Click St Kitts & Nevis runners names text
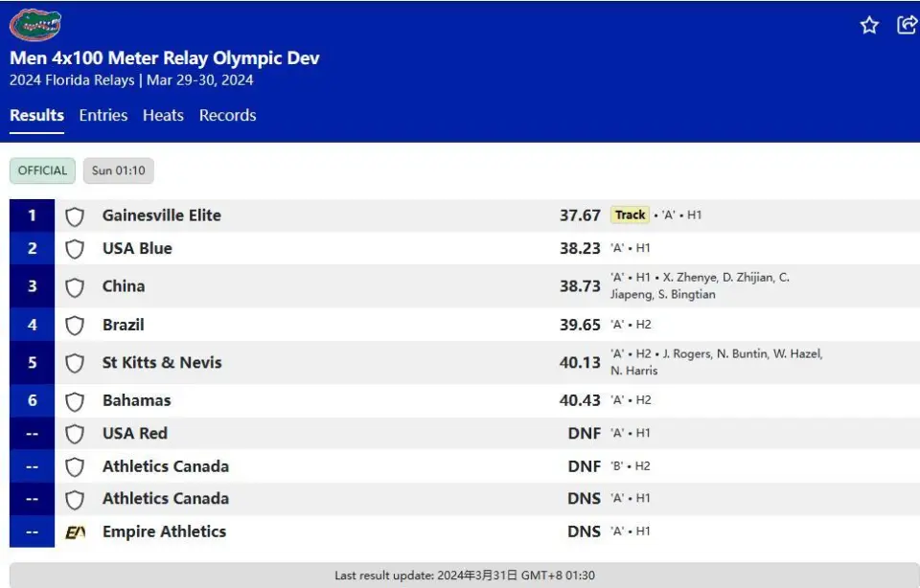This screenshot has height=588, width=920. click(717, 362)
